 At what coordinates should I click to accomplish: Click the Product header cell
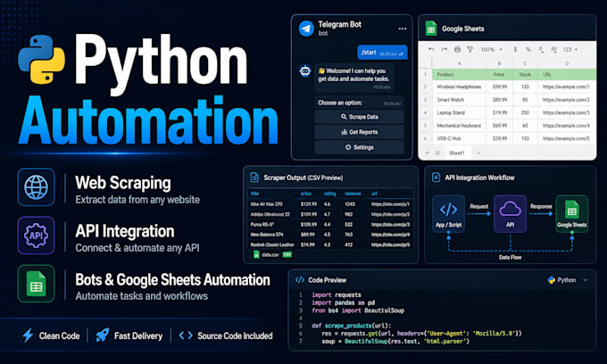tap(459, 74)
